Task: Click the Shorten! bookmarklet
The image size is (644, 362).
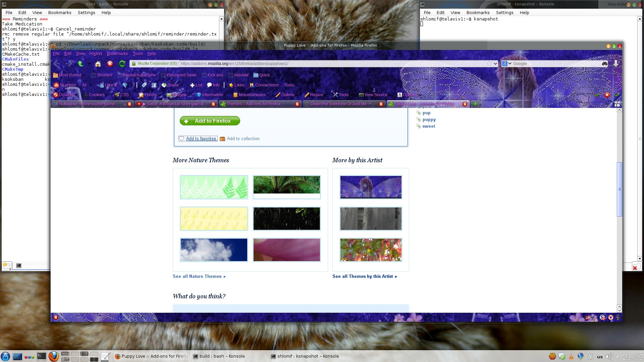Action: [102, 75]
